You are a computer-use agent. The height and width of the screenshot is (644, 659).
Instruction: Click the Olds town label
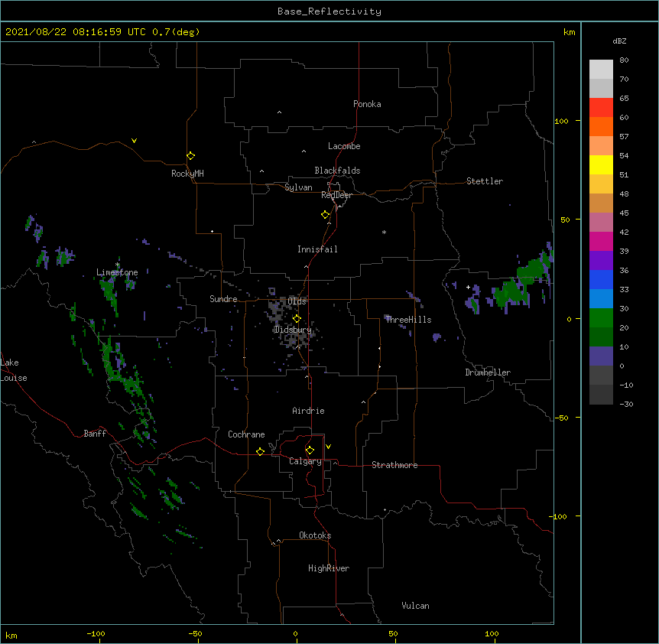pyautogui.click(x=297, y=301)
